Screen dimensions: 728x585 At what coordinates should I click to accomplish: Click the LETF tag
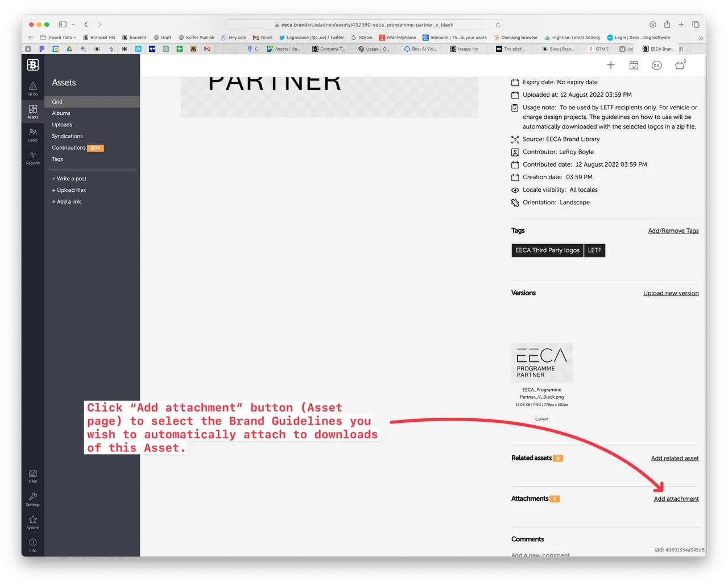tap(595, 250)
